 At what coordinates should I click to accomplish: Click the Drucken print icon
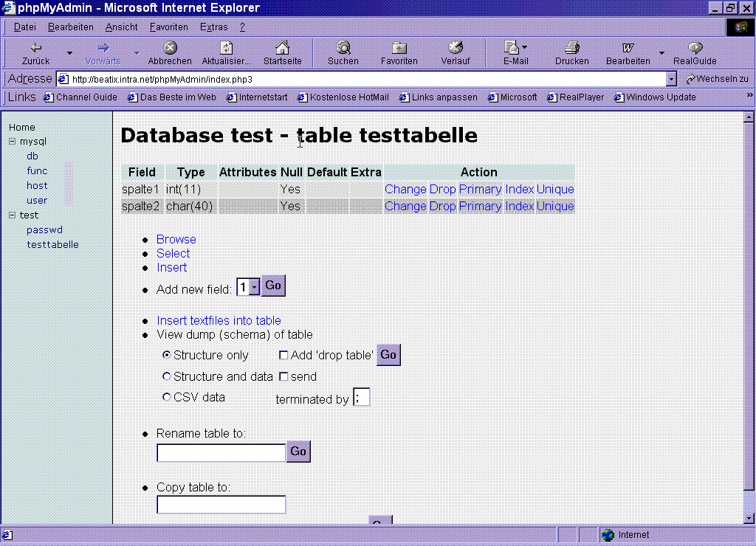[x=572, y=48]
